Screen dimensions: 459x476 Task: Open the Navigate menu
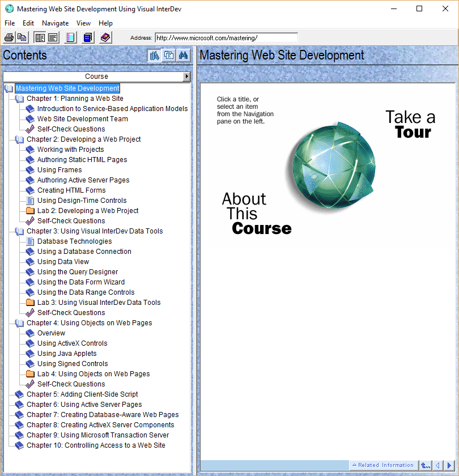point(56,23)
